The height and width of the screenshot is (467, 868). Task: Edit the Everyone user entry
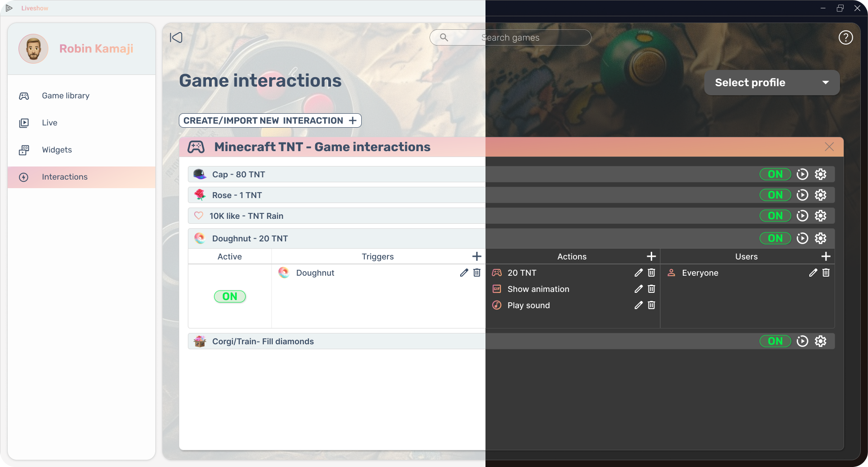813,273
